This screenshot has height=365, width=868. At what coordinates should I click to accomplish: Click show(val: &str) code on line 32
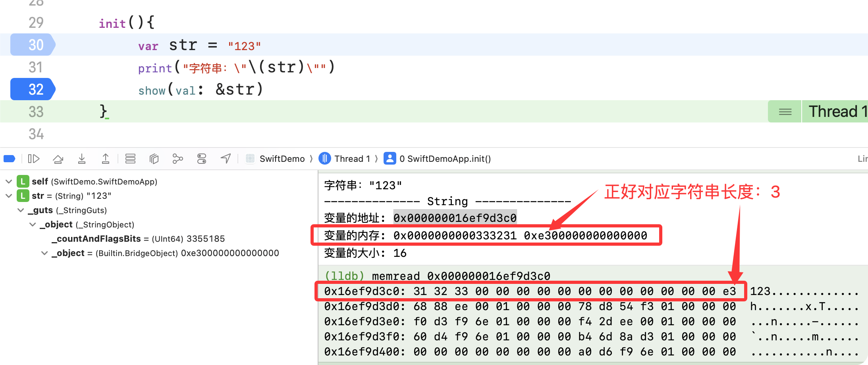tap(201, 89)
